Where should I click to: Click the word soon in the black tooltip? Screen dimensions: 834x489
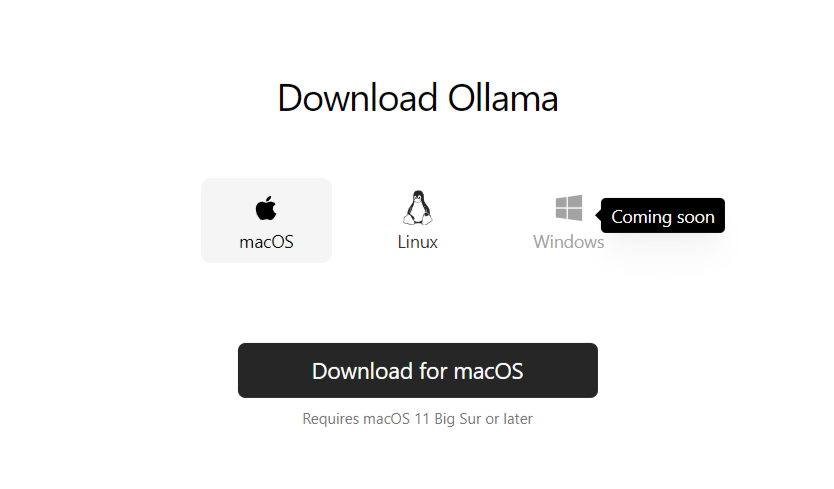click(695, 217)
